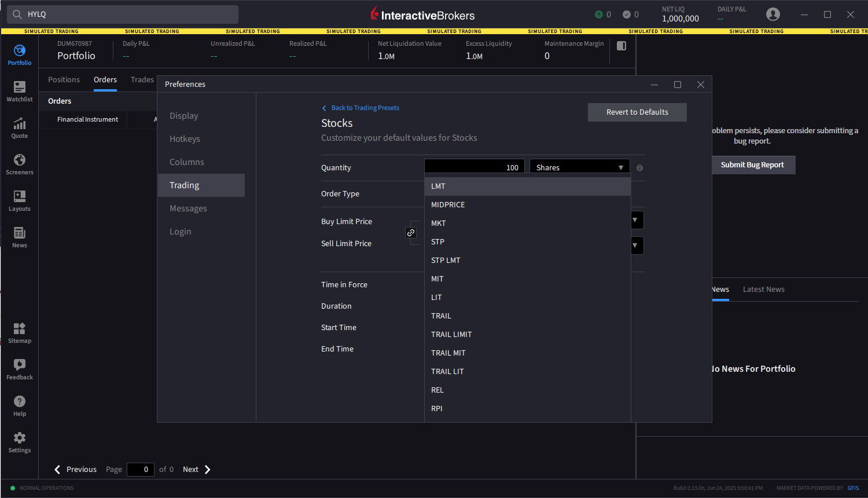The width and height of the screenshot is (868, 498).
Task: Click the Quantity input field
Action: [x=475, y=167]
